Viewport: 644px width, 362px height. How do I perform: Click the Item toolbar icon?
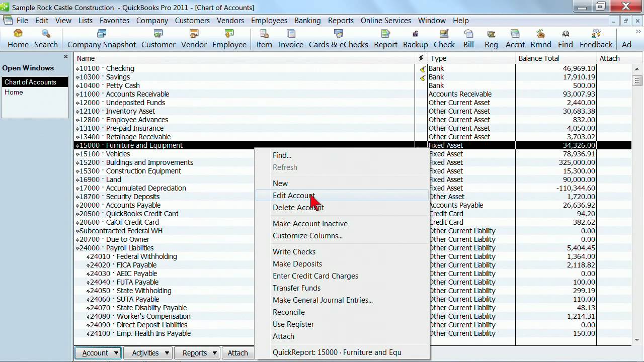coord(264,39)
